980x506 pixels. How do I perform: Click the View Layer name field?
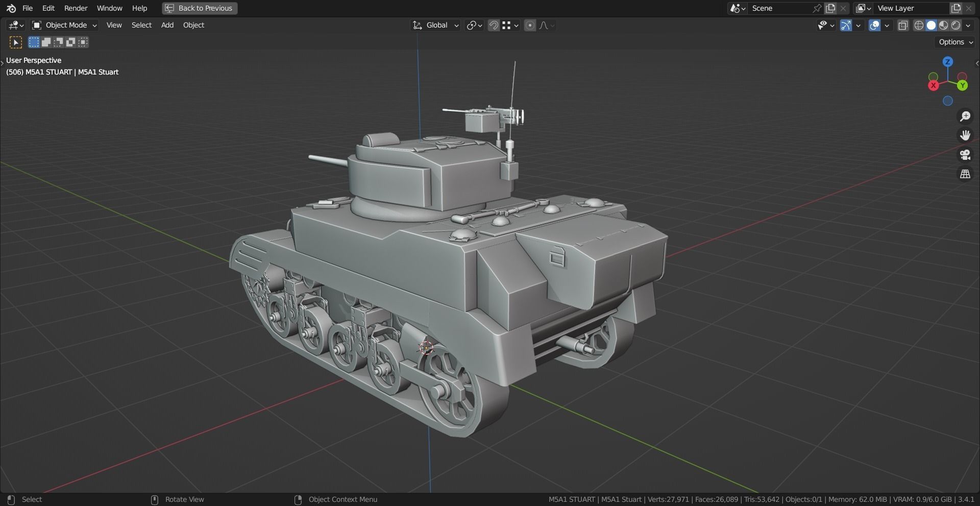click(x=911, y=8)
